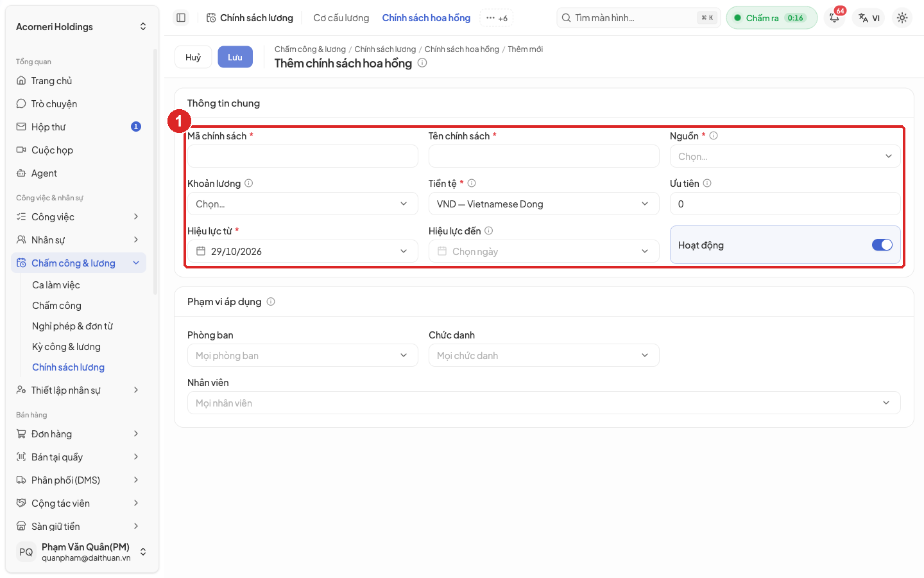Expand the Công việc sidebar menu
Screen dimensions: 924x578
78,217
